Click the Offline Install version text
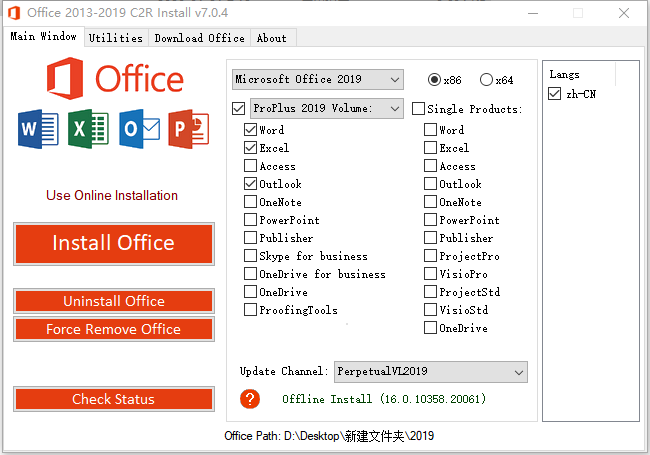 (x=384, y=399)
